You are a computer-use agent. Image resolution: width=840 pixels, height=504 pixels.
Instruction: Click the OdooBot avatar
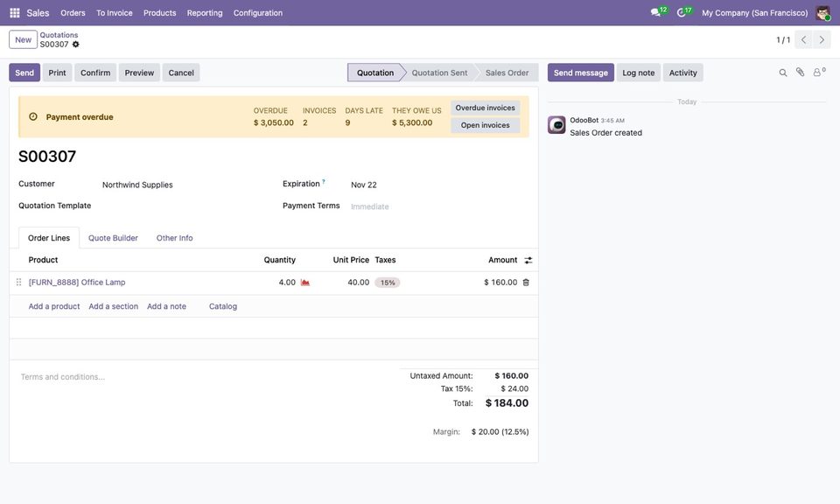(x=556, y=125)
